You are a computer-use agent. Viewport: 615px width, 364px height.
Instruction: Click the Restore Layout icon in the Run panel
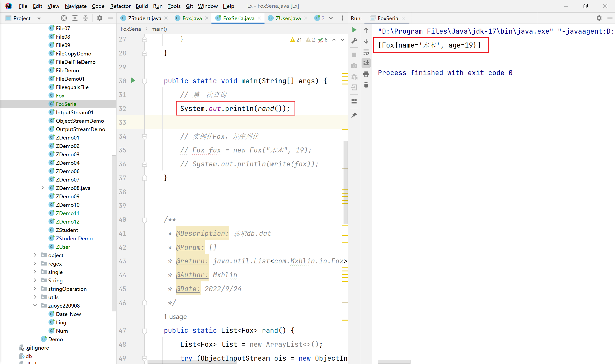click(x=354, y=101)
